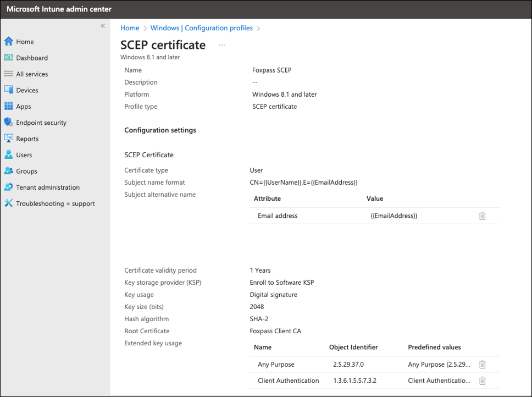Click the 1.3.6.1.5.5.7.3.2 object identifier

355,381
